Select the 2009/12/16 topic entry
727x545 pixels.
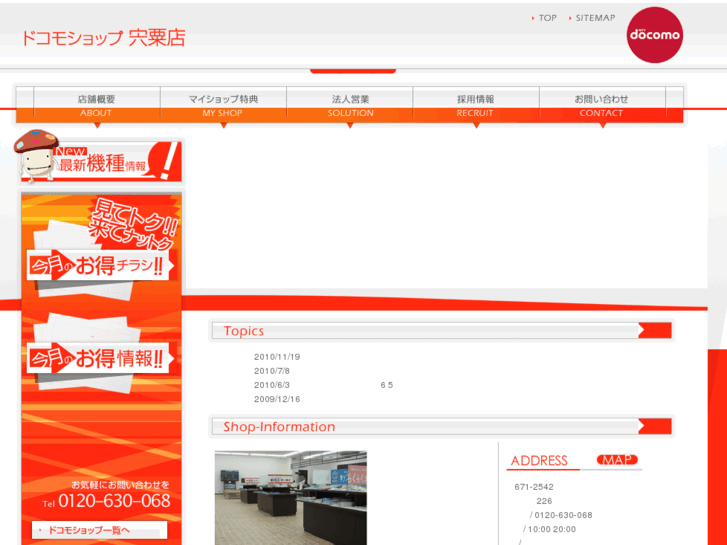coord(277,399)
